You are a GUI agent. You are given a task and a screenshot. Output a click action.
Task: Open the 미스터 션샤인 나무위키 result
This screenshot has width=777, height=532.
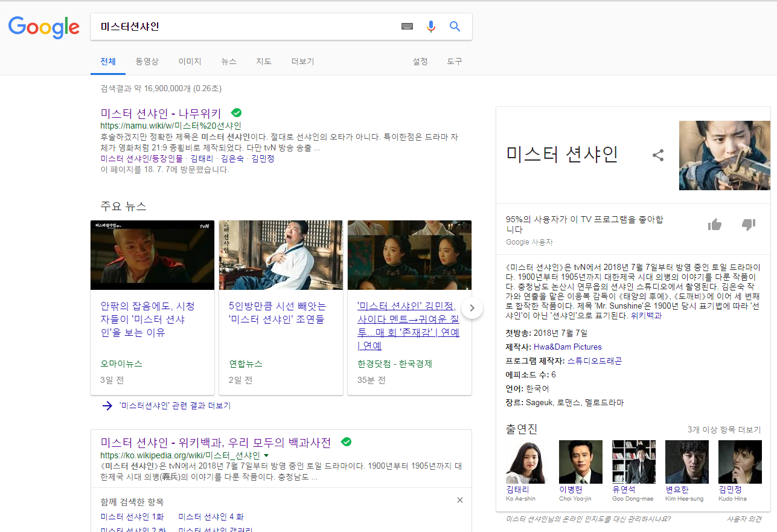point(161,113)
